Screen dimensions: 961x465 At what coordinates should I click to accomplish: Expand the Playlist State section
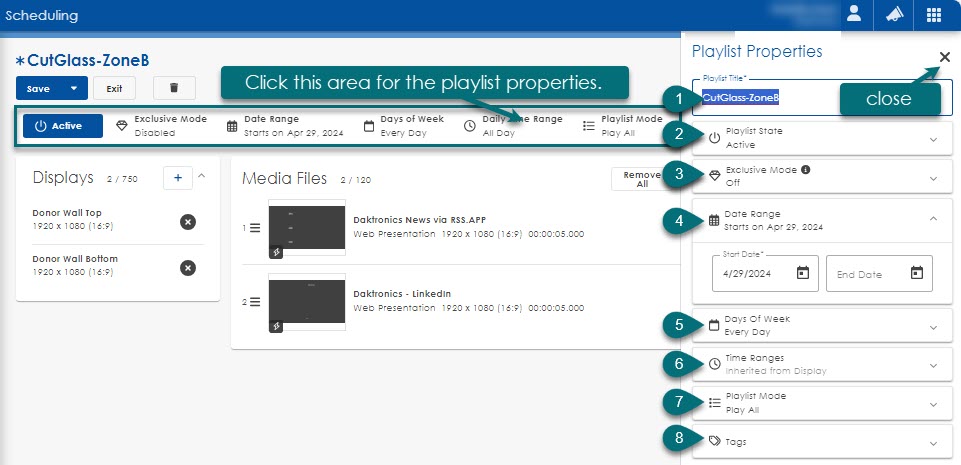point(932,139)
